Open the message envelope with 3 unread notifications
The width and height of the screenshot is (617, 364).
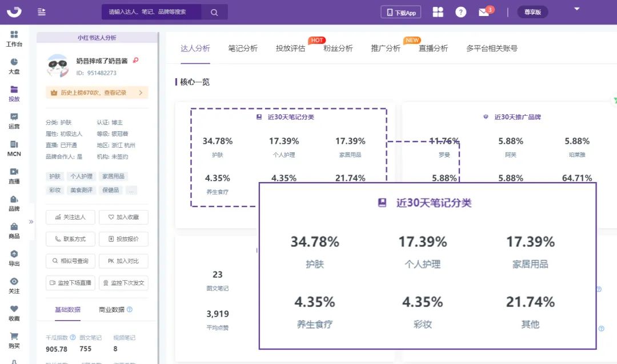[484, 12]
